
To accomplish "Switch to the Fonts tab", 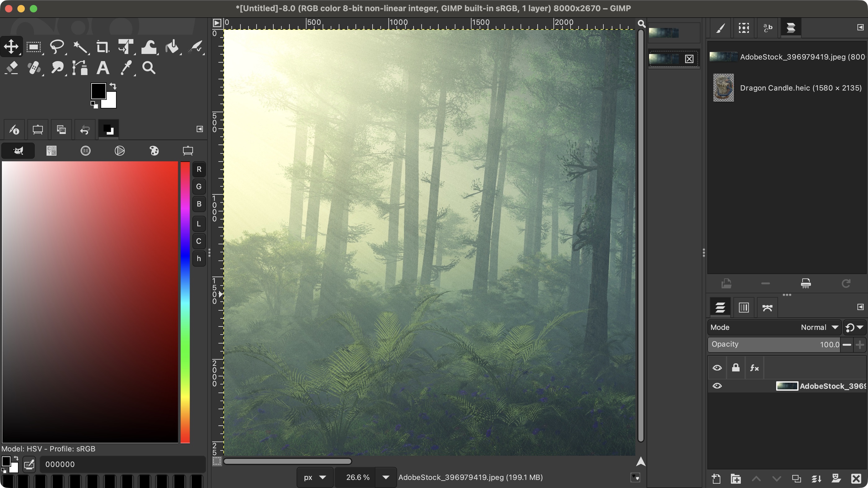I will coord(767,28).
